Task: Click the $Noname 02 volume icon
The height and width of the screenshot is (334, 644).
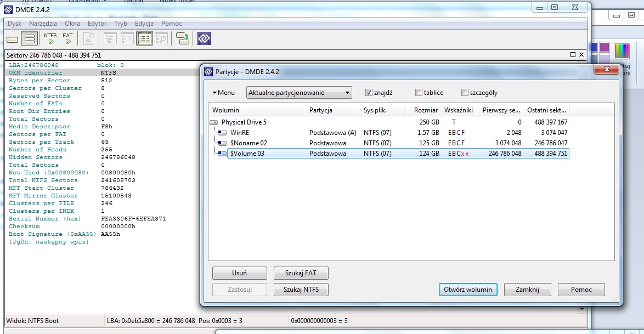Action: [x=222, y=143]
